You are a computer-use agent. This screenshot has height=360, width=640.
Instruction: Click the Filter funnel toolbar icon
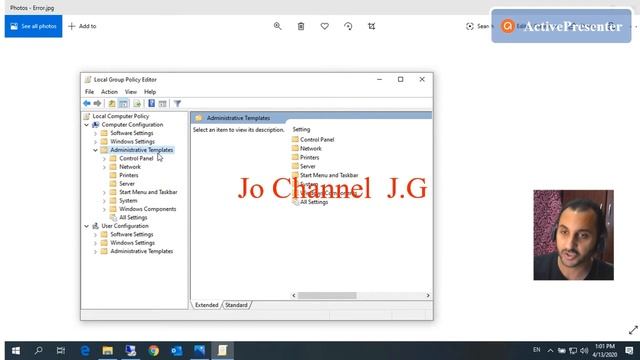[x=177, y=104]
